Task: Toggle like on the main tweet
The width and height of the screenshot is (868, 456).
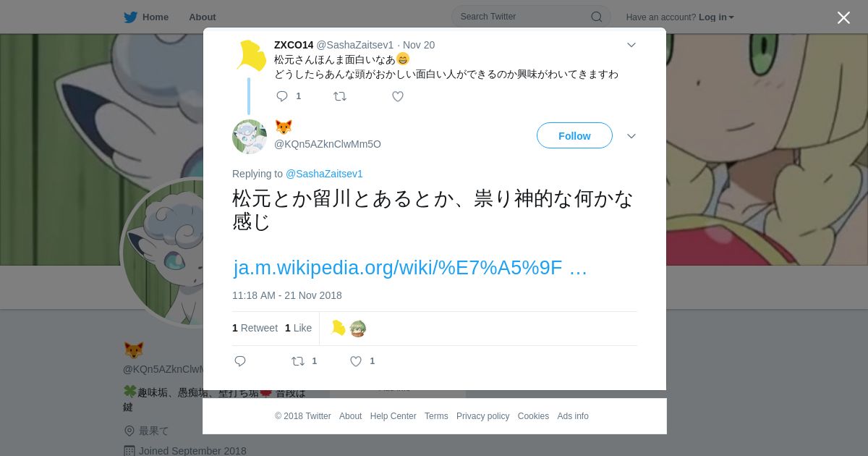Action: coord(356,361)
